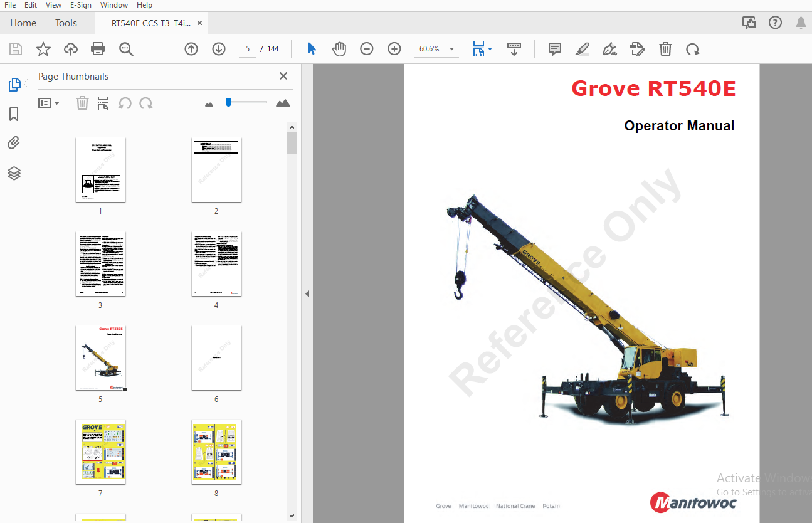
Task: Click the insert page break icon in the thumbnails panel
Action: (x=103, y=103)
